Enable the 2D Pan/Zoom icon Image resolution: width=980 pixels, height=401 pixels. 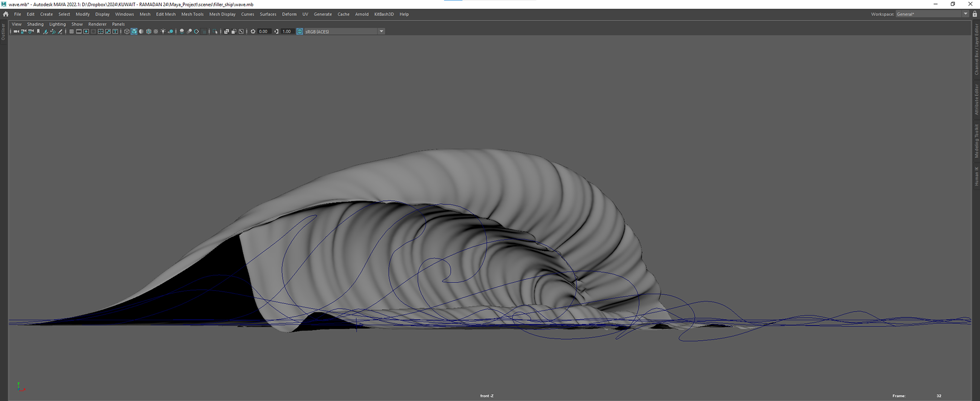[53, 32]
